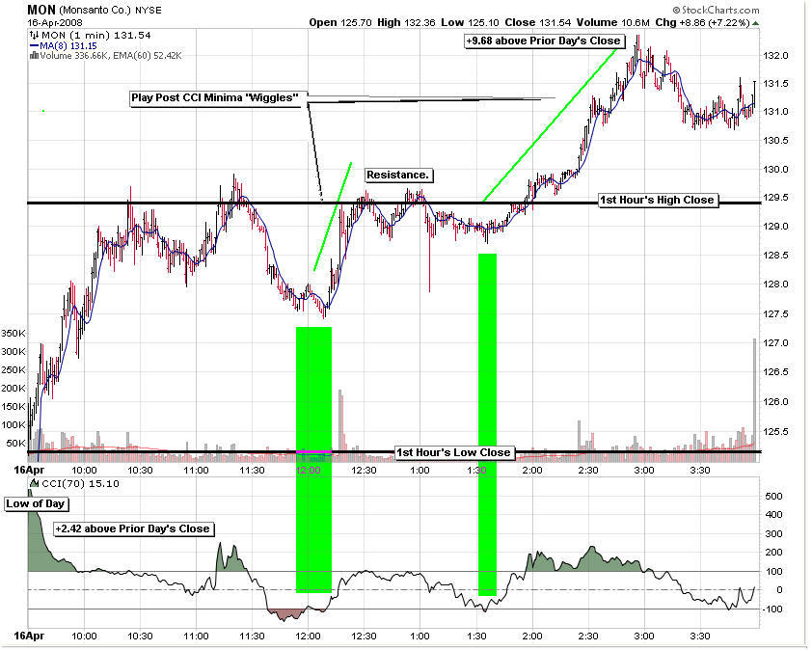The height and width of the screenshot is (650, 812).
Task: Click 125.5 on the price axis
Action: click(775, 431)
